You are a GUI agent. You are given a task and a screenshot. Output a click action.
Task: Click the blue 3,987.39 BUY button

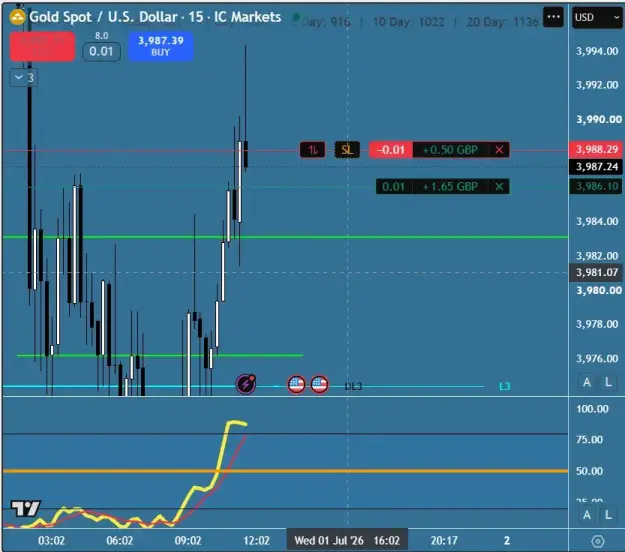[x=161, y=46]
